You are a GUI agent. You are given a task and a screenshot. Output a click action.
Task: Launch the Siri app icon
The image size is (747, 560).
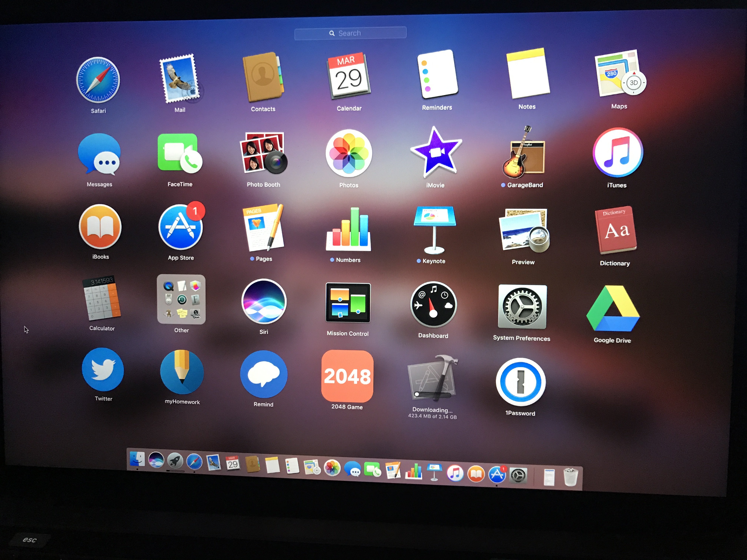point(264,301)
